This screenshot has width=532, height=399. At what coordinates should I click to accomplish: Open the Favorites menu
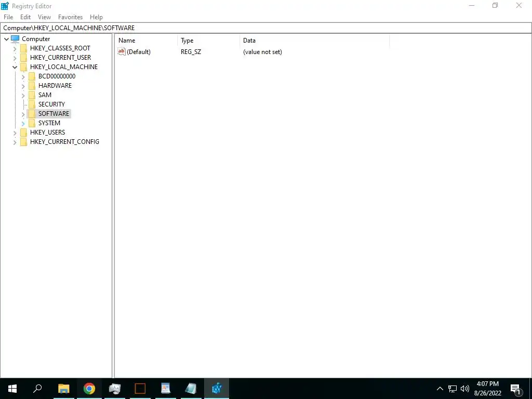[x=70, y=17]
